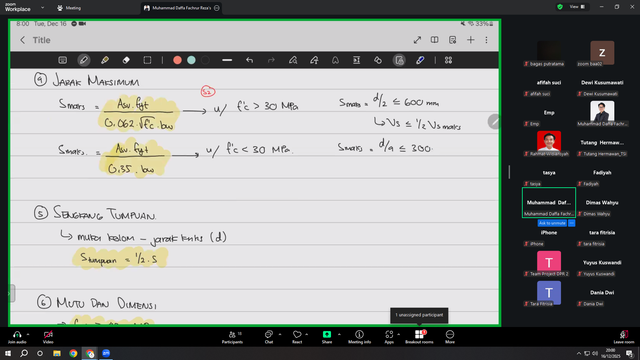Open Zoom Chat
The width and height of the screenshot is (640, 360).
click(269, 337)
